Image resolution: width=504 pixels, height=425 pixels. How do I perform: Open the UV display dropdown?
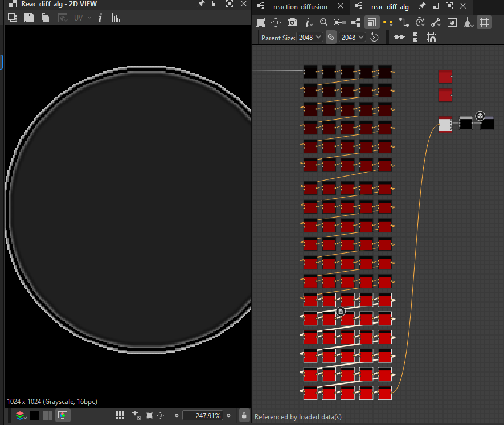pyautogui.click(x=83, y=18)
